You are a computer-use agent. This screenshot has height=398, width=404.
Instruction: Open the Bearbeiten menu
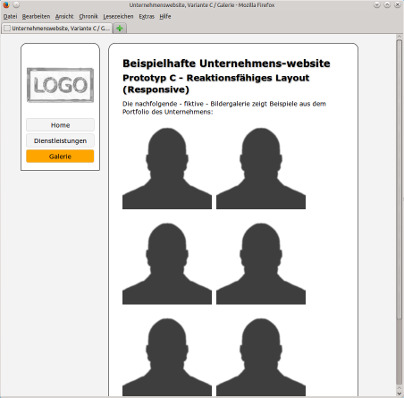tap(36, 16)
